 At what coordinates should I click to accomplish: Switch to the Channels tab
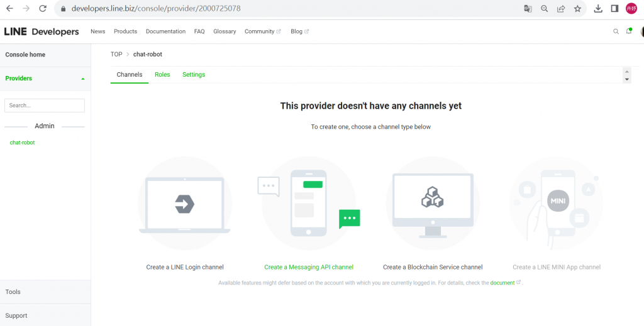[130, 75]
